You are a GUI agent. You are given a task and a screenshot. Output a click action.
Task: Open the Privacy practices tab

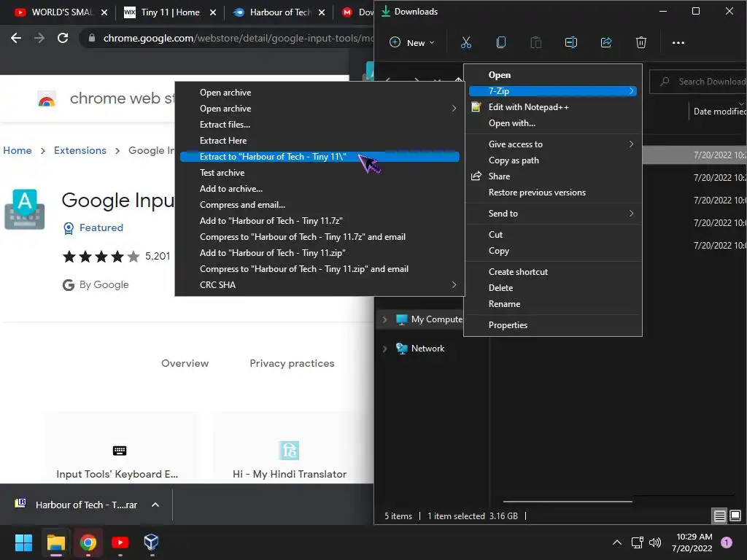292,363
